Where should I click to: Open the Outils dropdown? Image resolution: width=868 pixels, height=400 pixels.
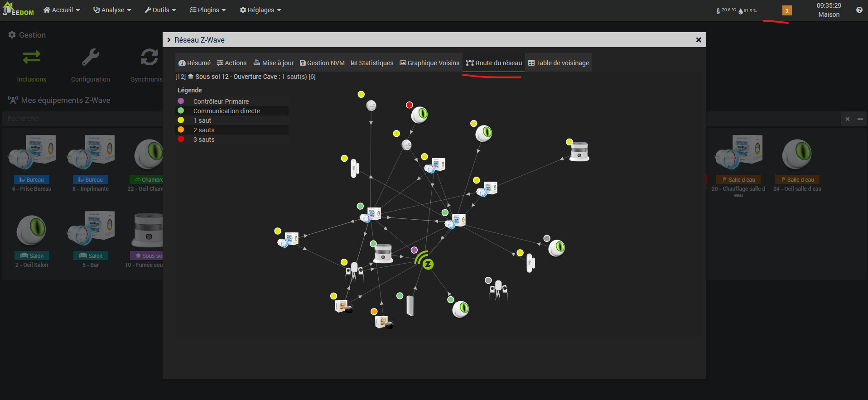[x=160, y=10]
